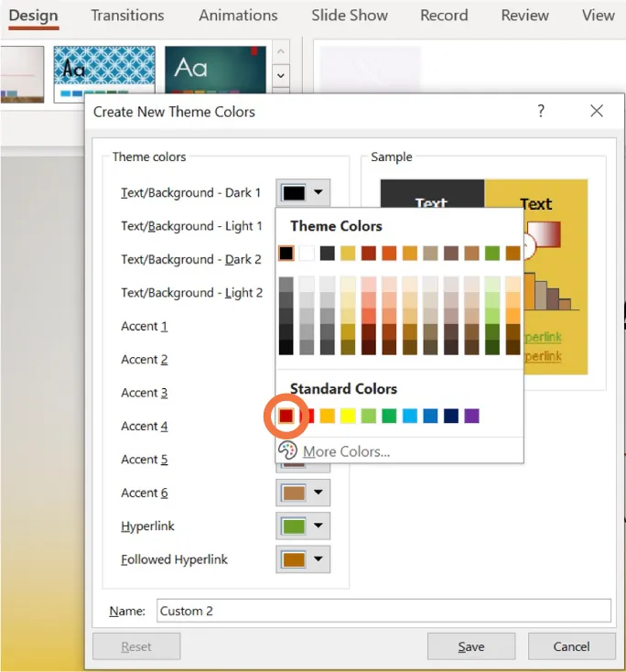The image size is (626, 672).
Task: Click the Name text field
Action: click(383, 611)
